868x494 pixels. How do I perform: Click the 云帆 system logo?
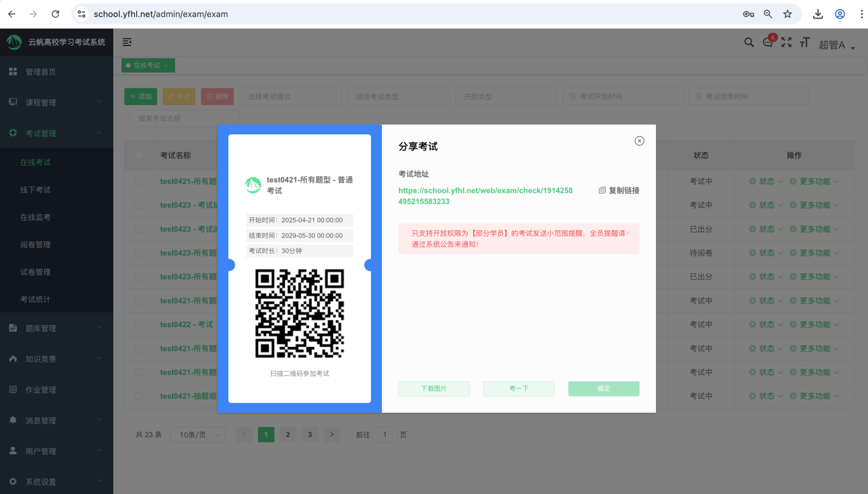[x=14, y=42]
